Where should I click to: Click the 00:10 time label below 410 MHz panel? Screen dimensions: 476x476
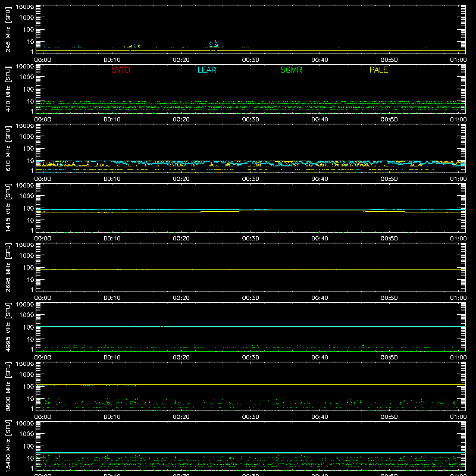point(112,120)
